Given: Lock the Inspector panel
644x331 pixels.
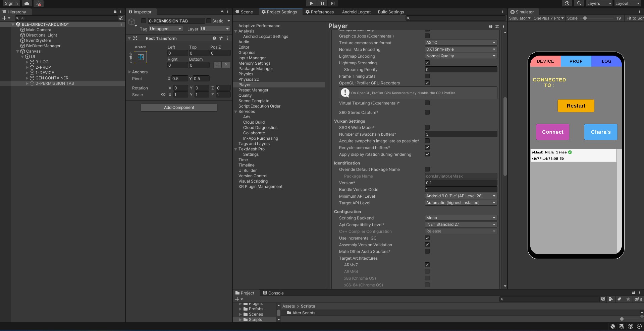Looking at the screenshot, I should pyautogui.click(x=222, y=12).
